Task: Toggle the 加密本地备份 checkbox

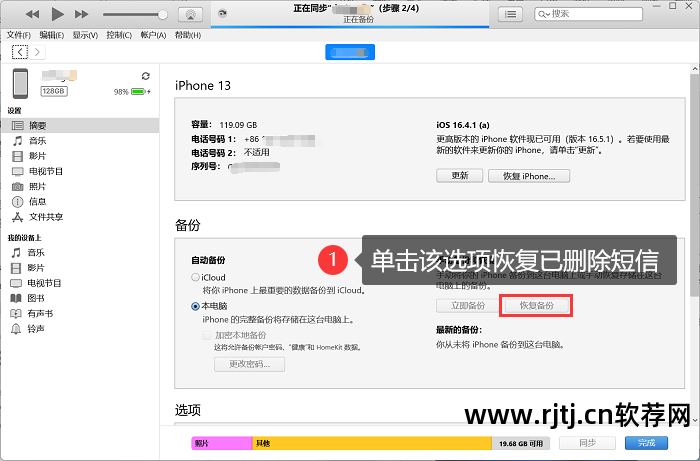Action: 207,335
